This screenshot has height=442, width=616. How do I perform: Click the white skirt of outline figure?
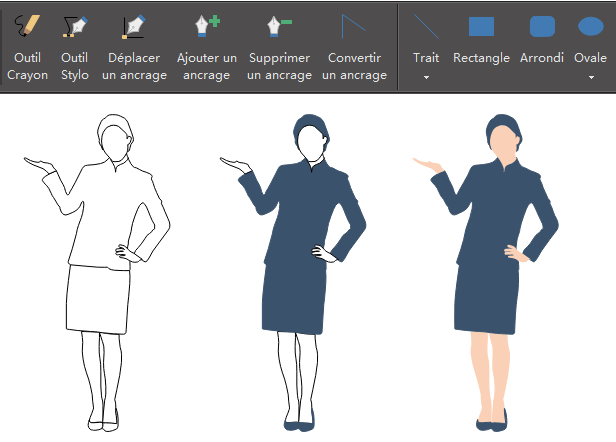tap(98, 298)
